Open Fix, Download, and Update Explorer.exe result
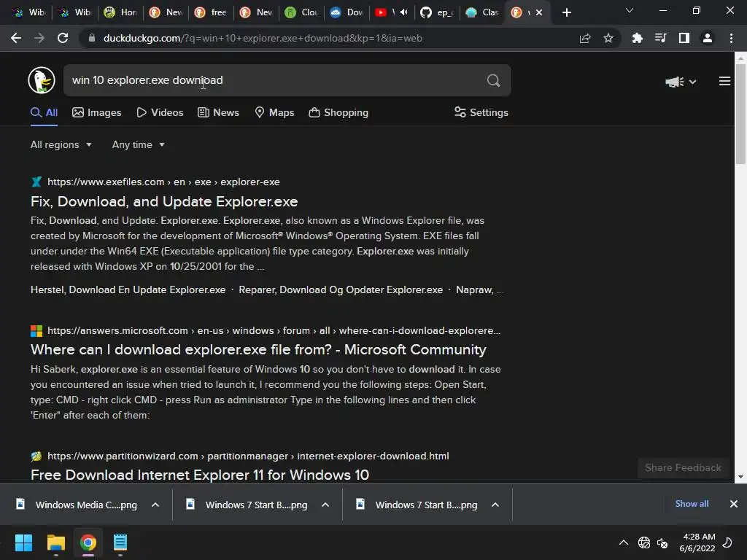 coord(164,201)
